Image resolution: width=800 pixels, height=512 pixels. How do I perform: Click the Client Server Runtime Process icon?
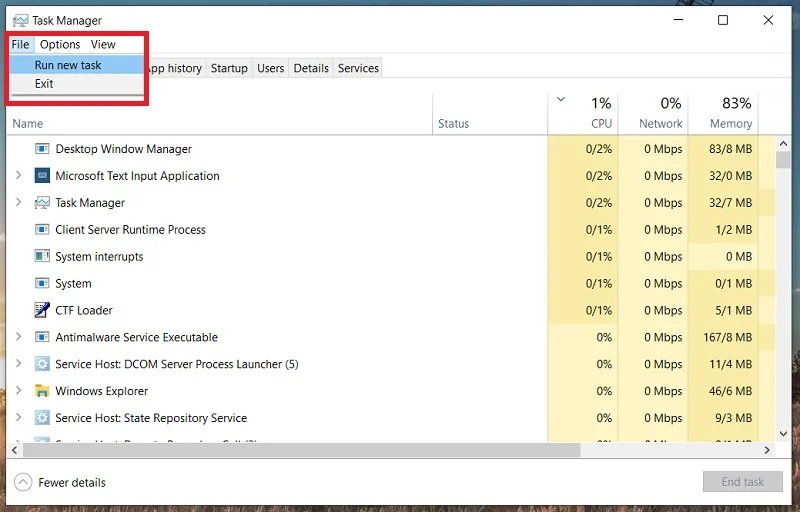42,229
